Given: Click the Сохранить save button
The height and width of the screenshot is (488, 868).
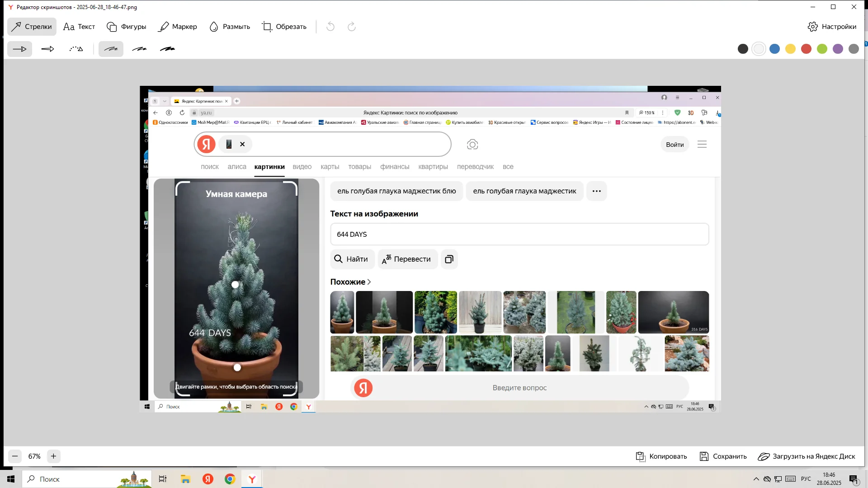Looking at the screenshot, I should click(723, 456).
